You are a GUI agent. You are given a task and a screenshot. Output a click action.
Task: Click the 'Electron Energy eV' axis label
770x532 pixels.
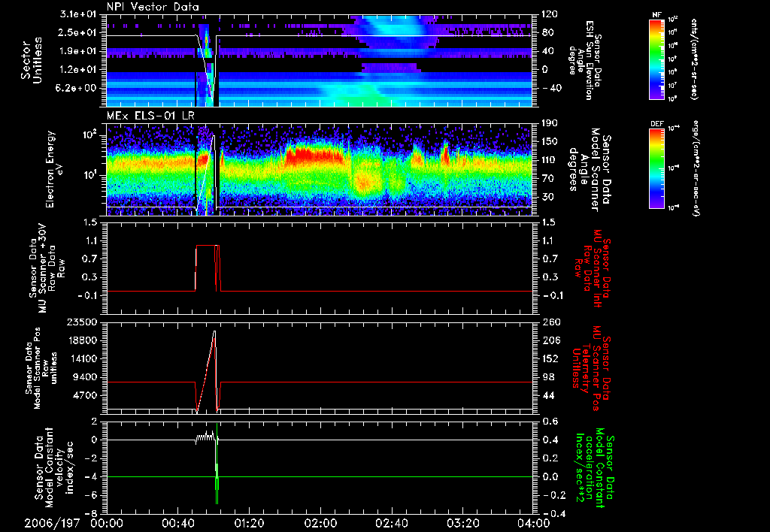tap(54, 169)
